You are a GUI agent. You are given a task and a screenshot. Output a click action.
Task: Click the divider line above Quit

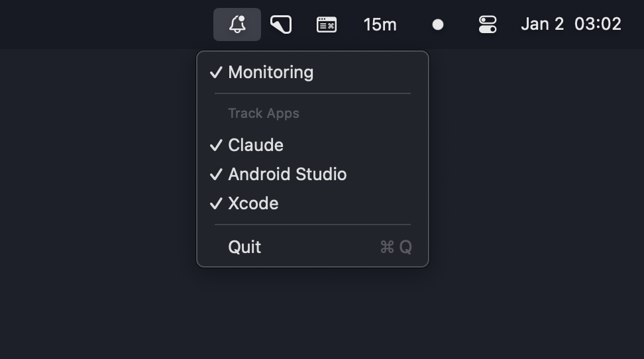pos(313,225)
